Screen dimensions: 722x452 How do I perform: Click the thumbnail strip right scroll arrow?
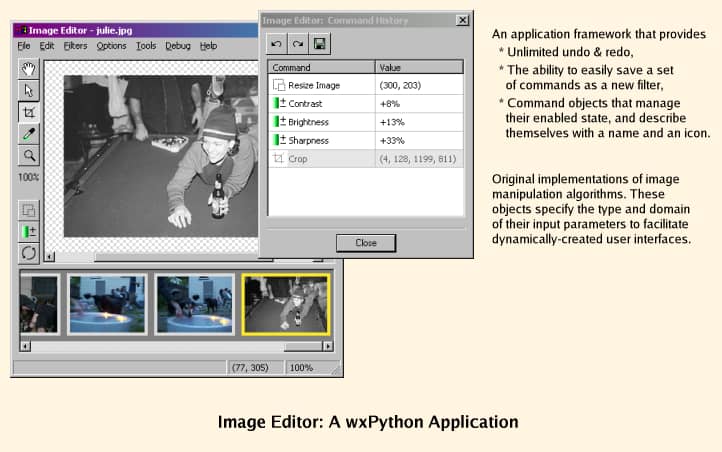click(328, 346)
